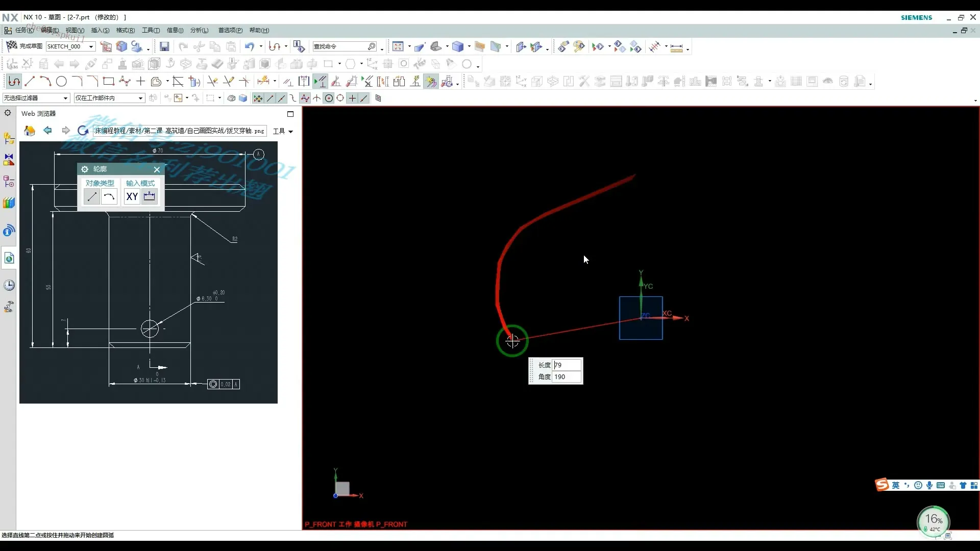Click the Quick Trim tool
980x551 pixels.
click(x=213, y=82)
